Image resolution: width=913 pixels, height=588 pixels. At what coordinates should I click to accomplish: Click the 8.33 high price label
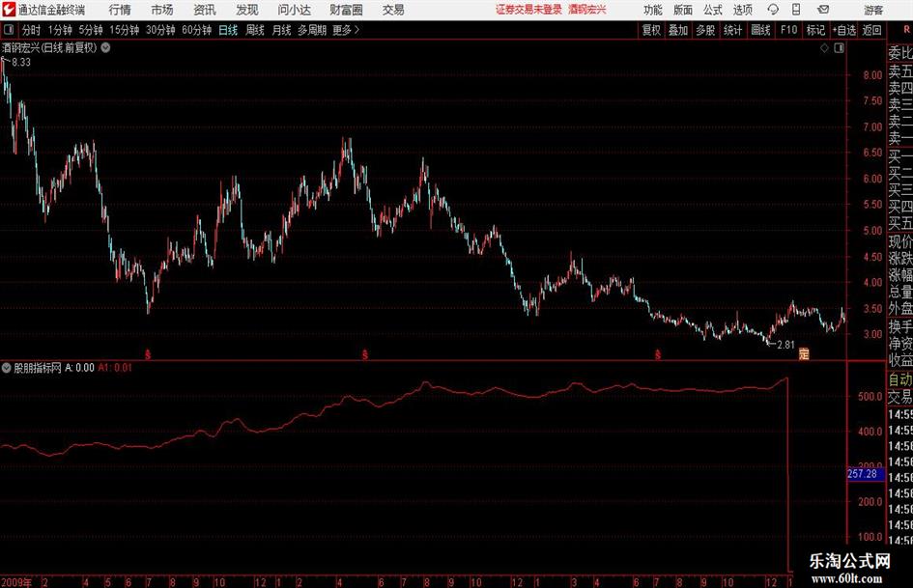(x=21, y=63)
